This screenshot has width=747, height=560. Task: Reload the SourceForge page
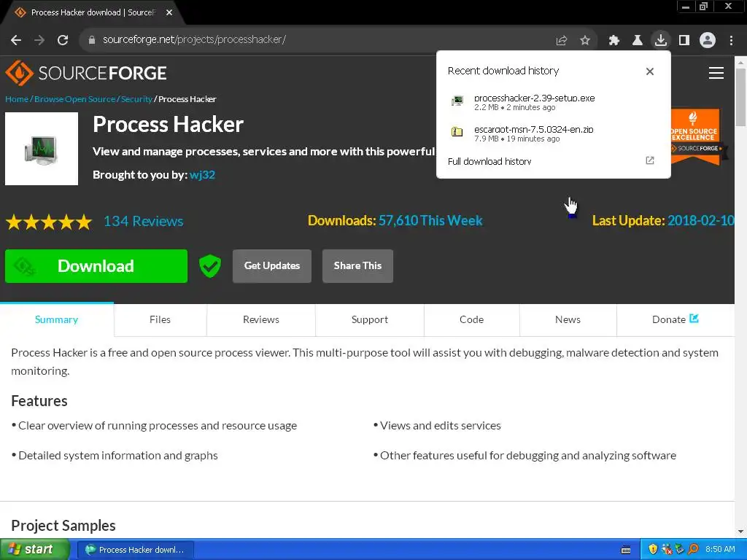tap(63, 40)
